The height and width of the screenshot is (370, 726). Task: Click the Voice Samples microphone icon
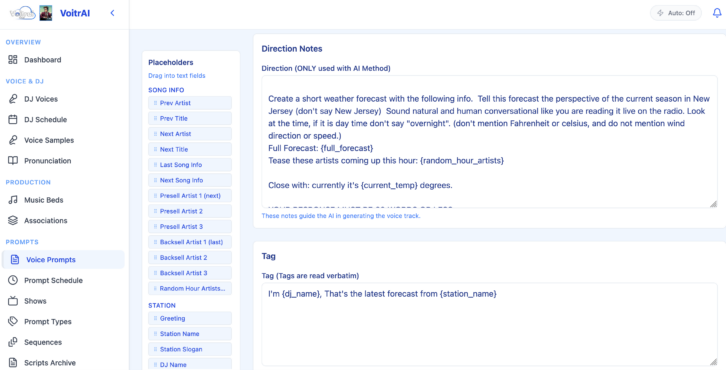tap(13, 140)
